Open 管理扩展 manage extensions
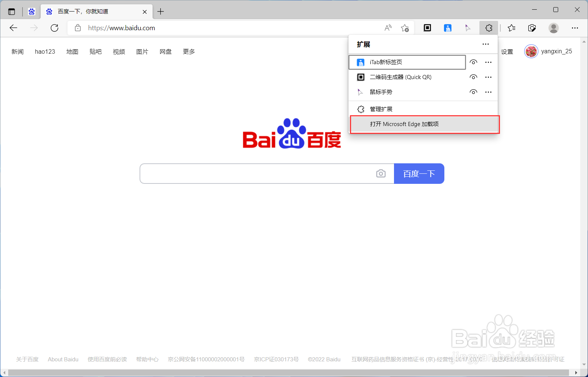This screenshot has height=377, width=588. pyautogui.click(x=423, y=109)
